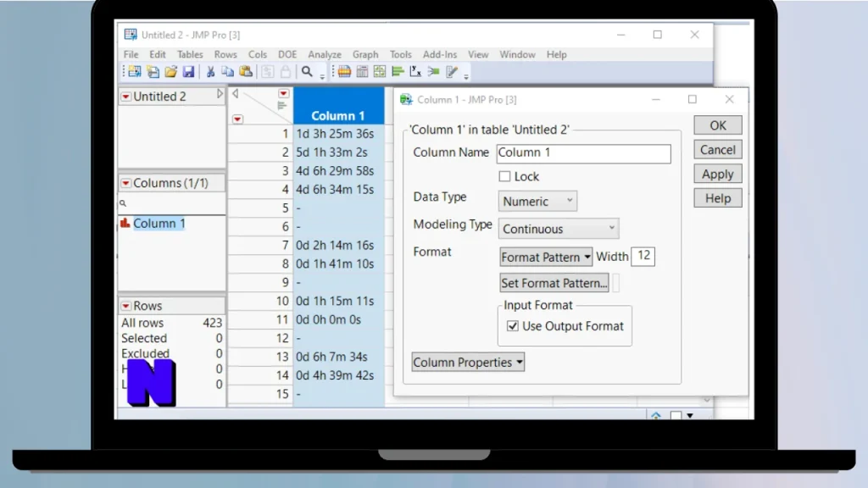868x488 pixels.
Task: Click the orange data table toolbar icon
Action: pos(344,71)
